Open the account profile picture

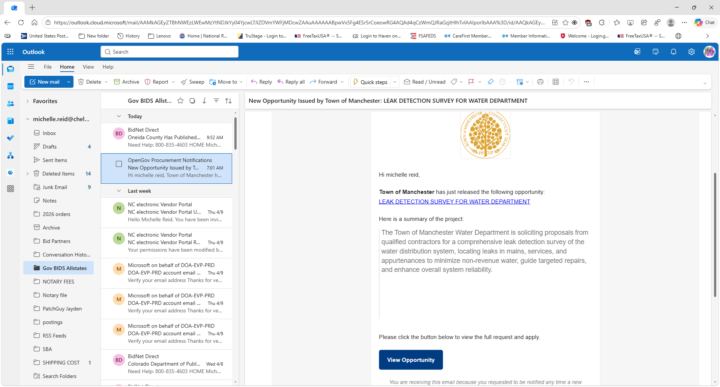709,52
